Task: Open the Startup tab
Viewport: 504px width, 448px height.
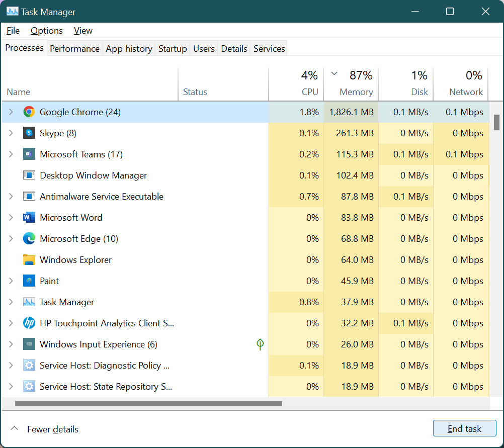Action: 173,49
